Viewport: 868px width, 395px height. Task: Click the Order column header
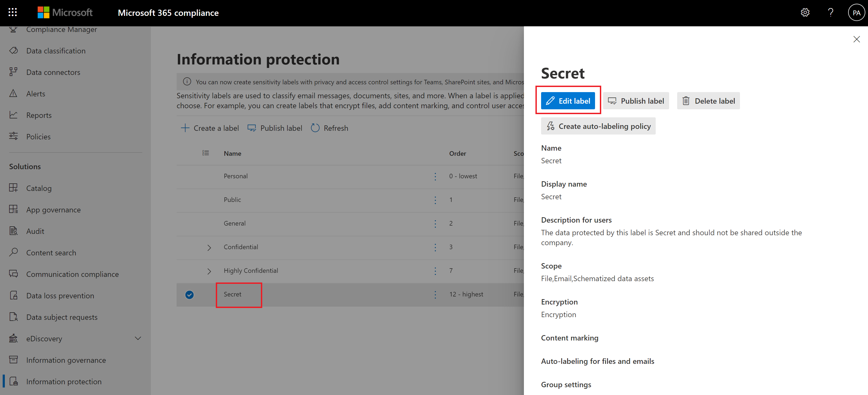[457, 153]
